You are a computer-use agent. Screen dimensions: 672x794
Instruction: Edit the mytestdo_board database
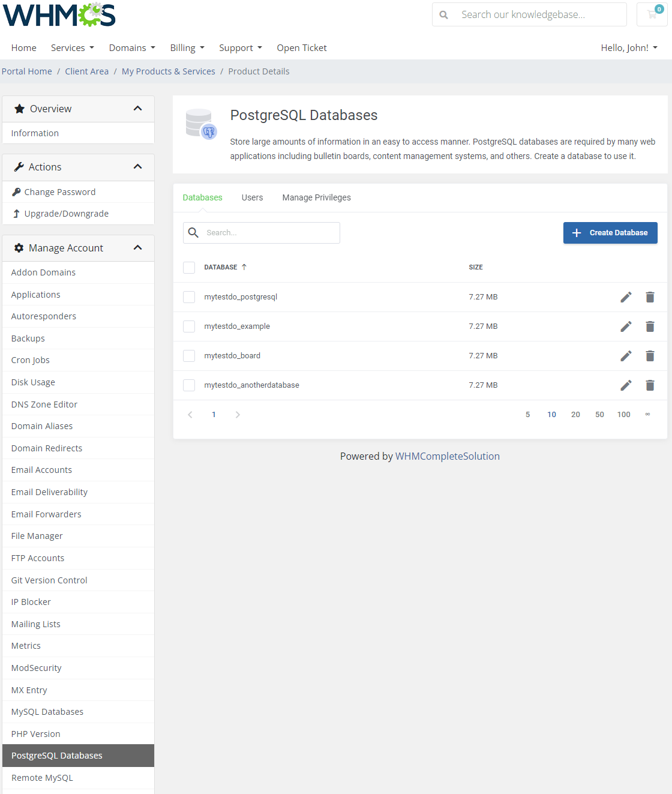coord(626,356)
